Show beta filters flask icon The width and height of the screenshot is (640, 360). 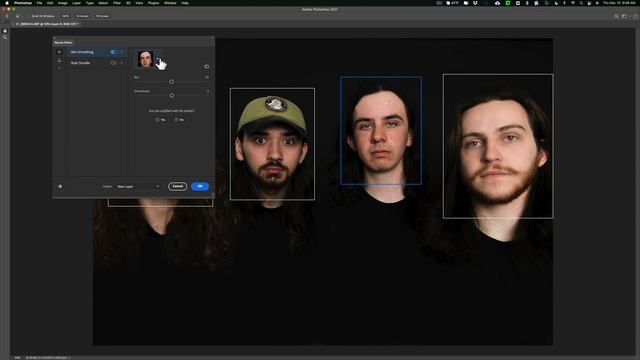(x=59, y=60)
